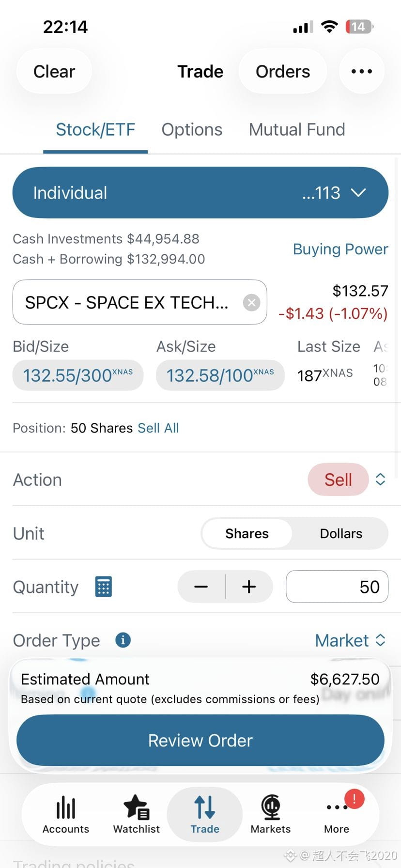401x868 pixels.
Task: Switch to the Options tab
Action: pyautogui.click(x=192, y=129)
